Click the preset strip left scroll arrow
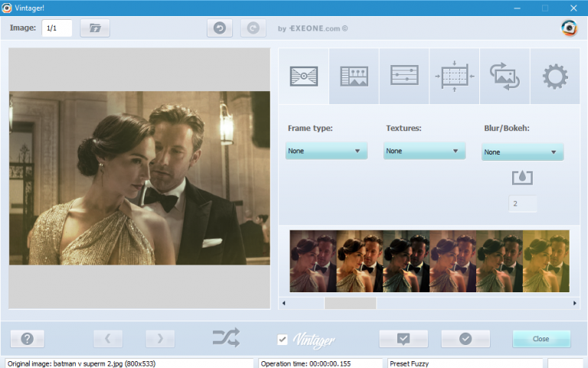This screenshot has width=588, height=368. click(284, 303)
